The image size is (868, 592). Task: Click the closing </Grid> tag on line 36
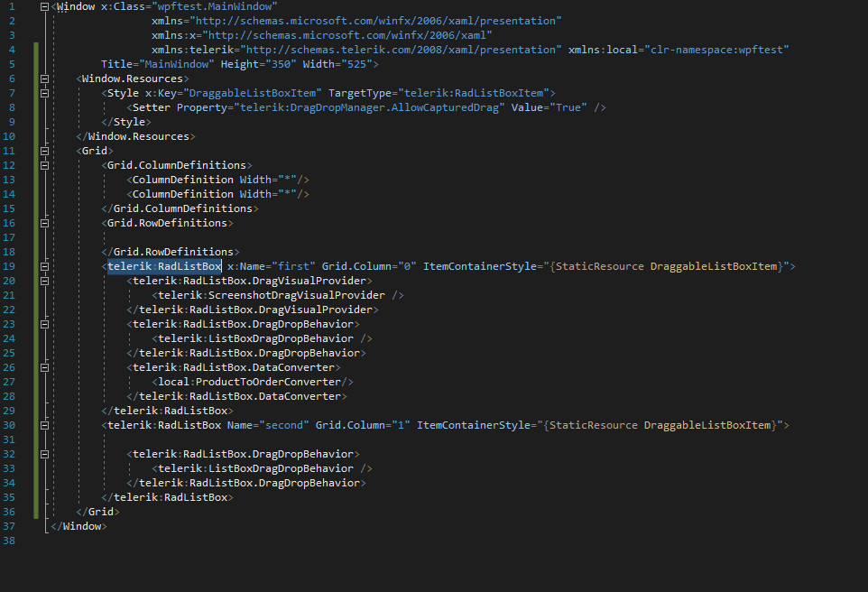click(x=97, y=512)
